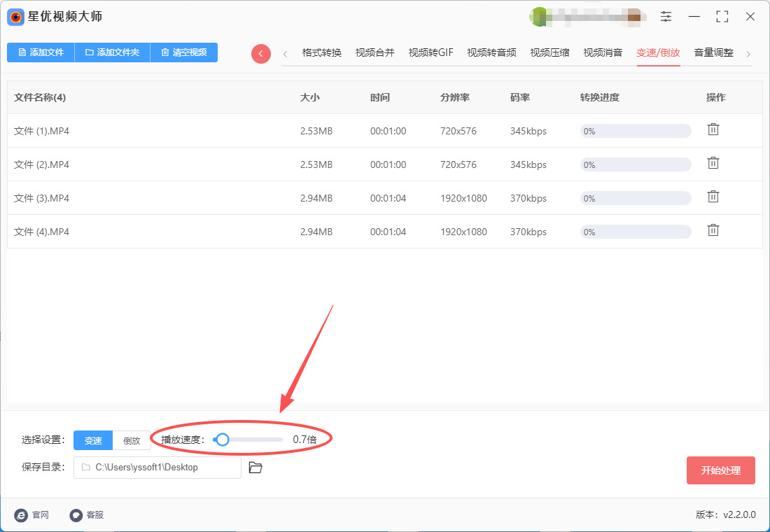Image resolution: width=770 pixels, height=532 pixels.
Task: Delete 文件 (3).MP4 with trash icon
Action: tap(713, 197)
